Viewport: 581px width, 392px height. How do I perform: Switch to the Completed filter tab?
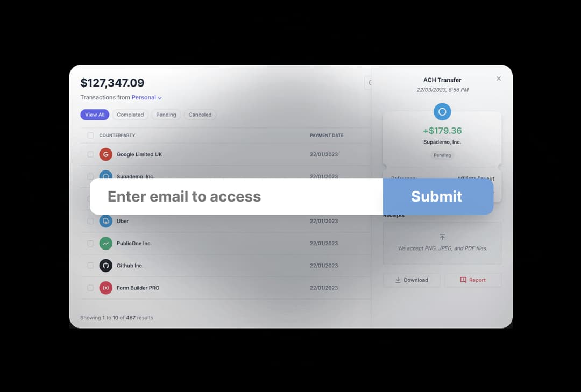click(130, 115)
